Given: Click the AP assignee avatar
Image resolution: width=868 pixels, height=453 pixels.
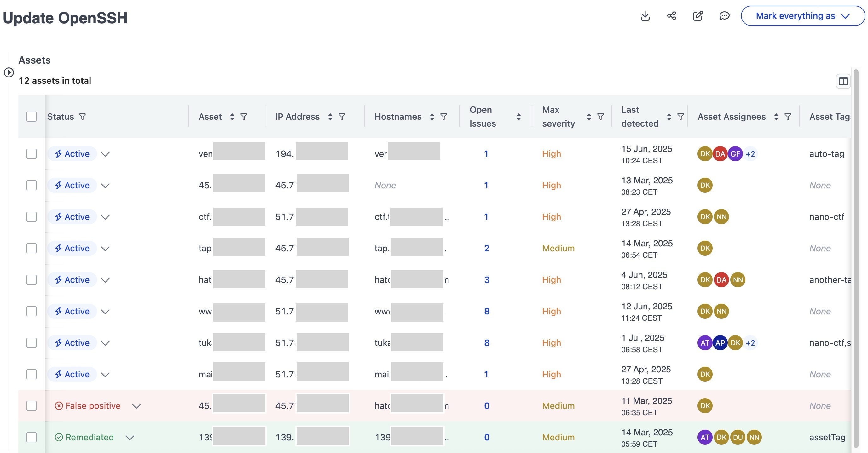Looking at the screenshot, I should [x=720, y=343].
